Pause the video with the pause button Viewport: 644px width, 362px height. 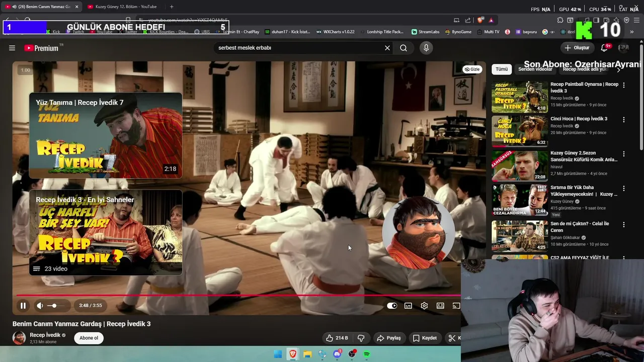(x=23, y=306)
